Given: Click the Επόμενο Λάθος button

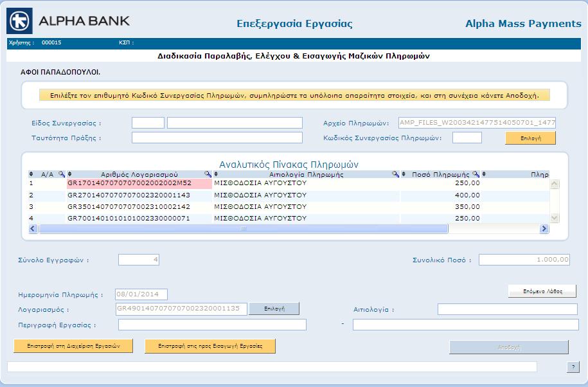Looking at the screenshot, I should 542,291.
